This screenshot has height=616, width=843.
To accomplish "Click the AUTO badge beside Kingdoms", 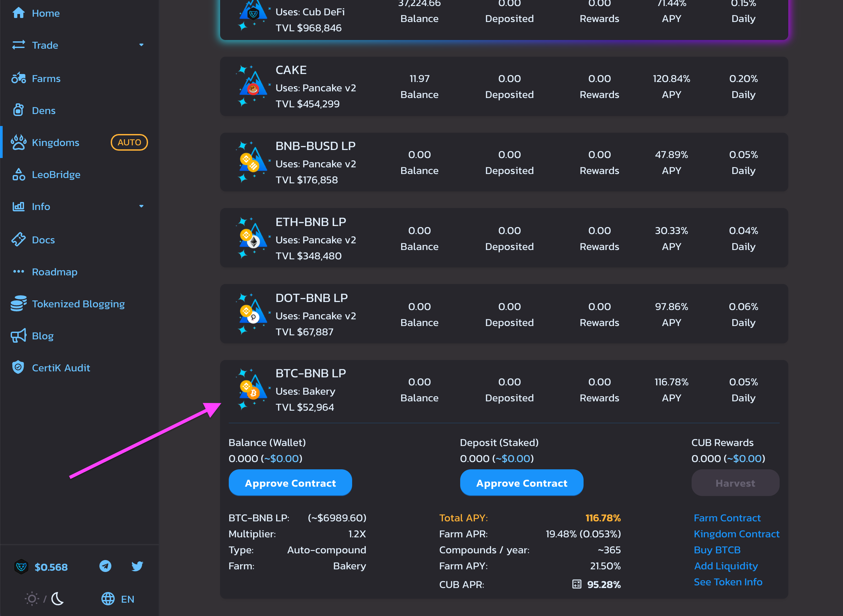I will [x=129, y=142].
